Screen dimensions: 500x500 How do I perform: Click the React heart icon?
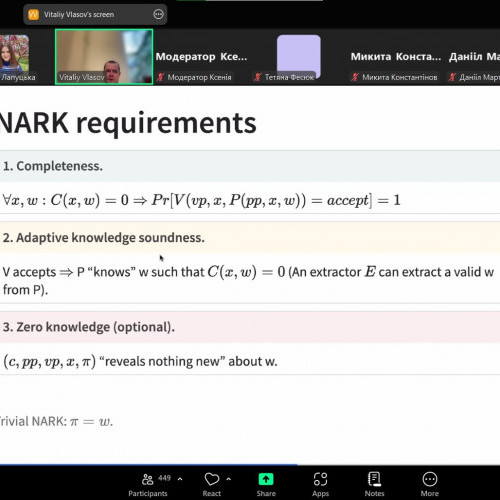point(212,480)
